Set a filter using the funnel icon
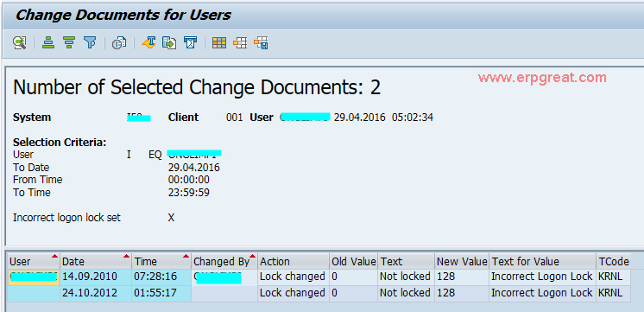Screen dimensions: 644x312 pos(90,42)
